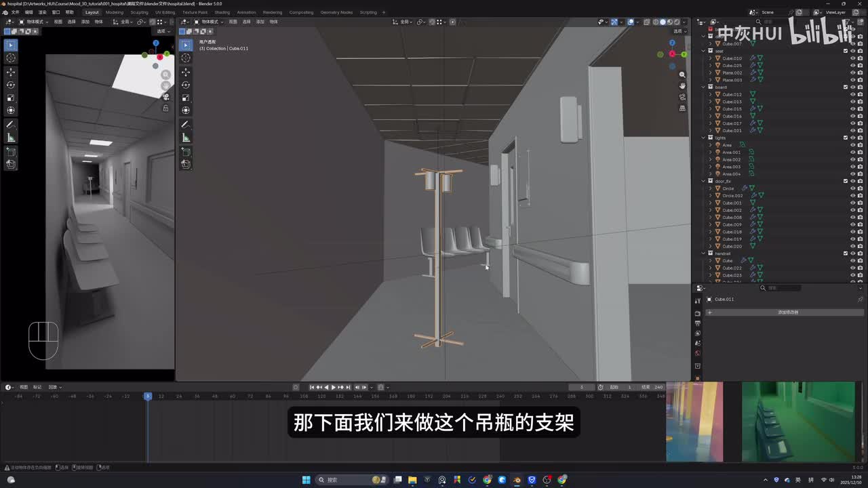
Task: Open 添加 menu in main viewport header
Action: tap(260, 22)
